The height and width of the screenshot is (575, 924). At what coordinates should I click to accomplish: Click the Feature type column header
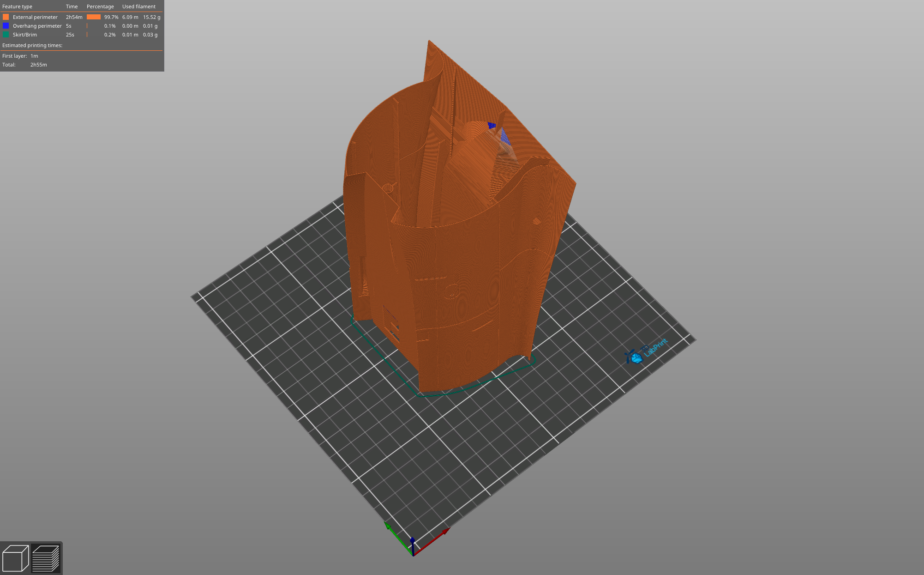(x=17, y=6)
